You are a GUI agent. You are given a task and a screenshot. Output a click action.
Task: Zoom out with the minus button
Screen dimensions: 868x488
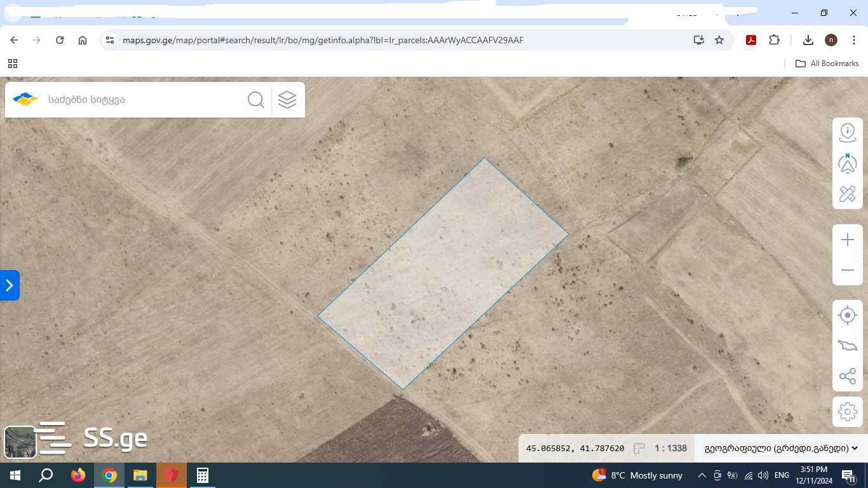(x=848, y=270)
